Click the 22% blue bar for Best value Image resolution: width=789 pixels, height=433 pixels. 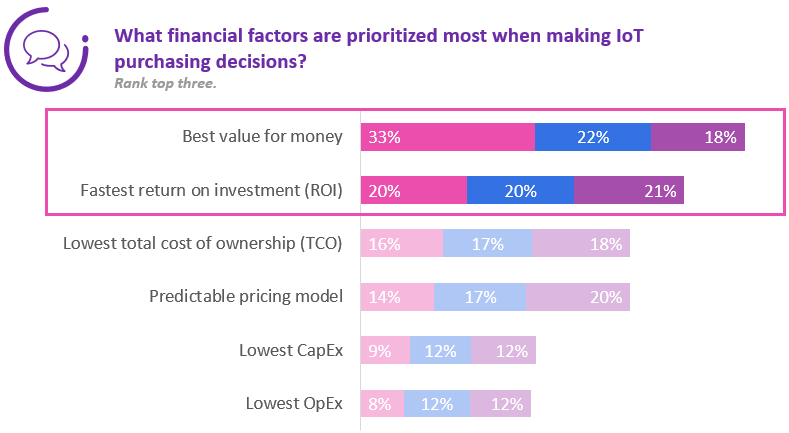tap(593, 137)
